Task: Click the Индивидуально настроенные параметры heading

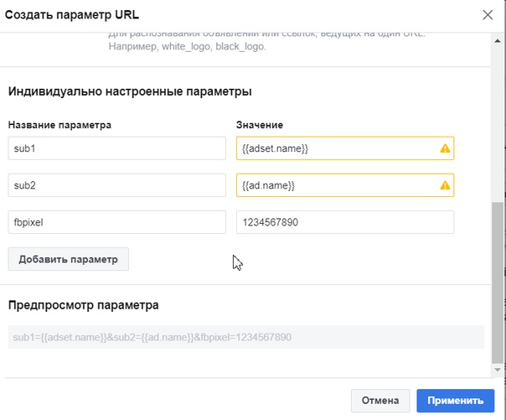Action: tap(130, 91)
